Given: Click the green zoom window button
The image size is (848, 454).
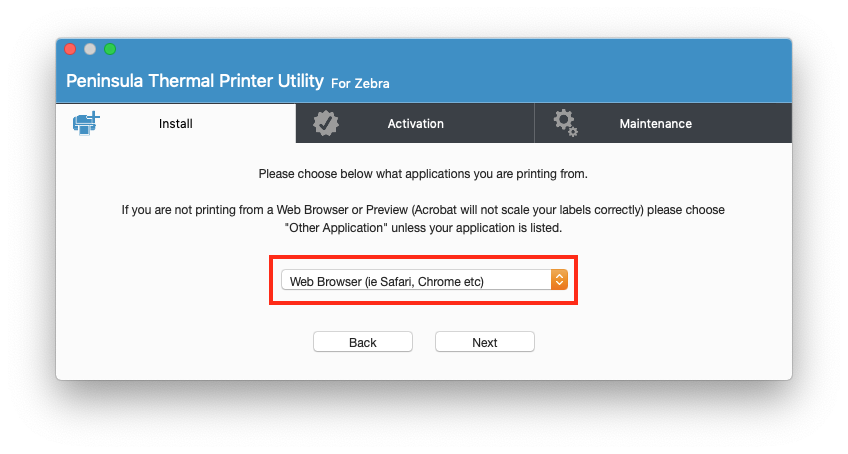Looking at the screenshot, I should pos(110,49).
